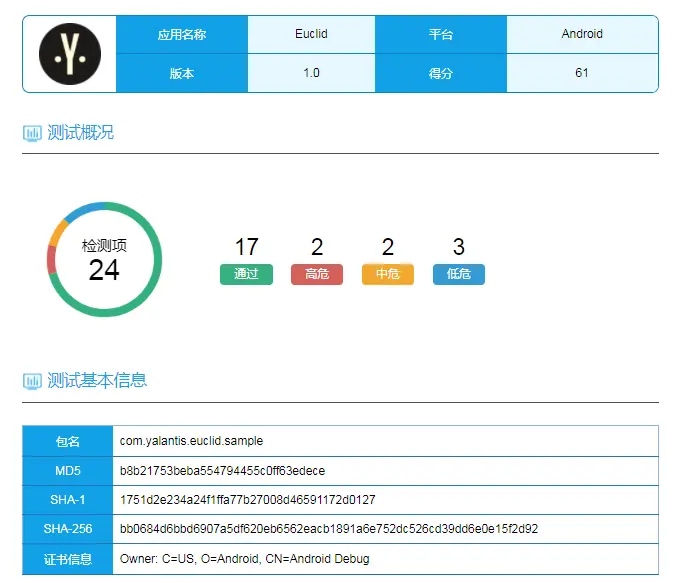Click the Euclid app logo icon
This screenshot has height=583, width=692.
pos(70,54)
